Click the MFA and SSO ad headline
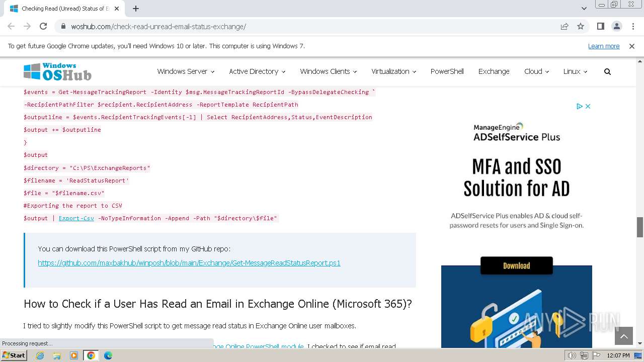 click(517, 177)
